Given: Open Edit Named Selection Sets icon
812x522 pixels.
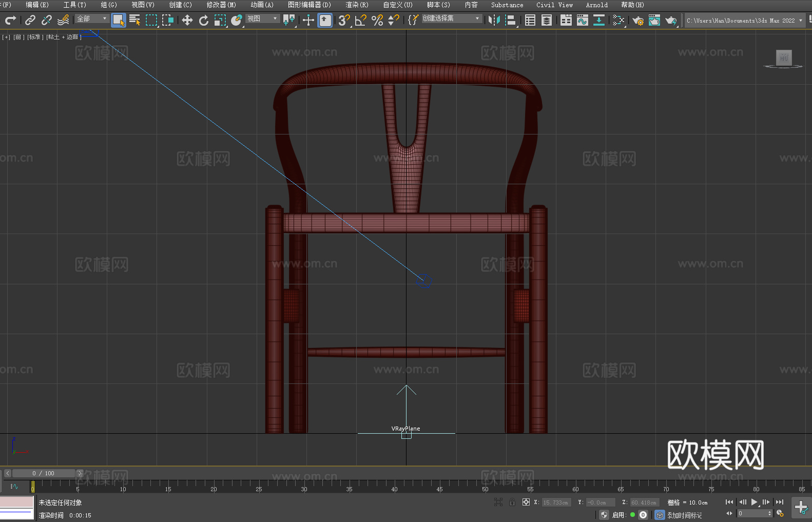Looking at the screenshot, I should [413, 20].
